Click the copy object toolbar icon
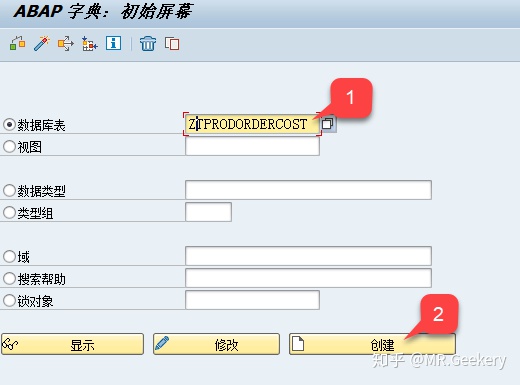 point(172,44)
